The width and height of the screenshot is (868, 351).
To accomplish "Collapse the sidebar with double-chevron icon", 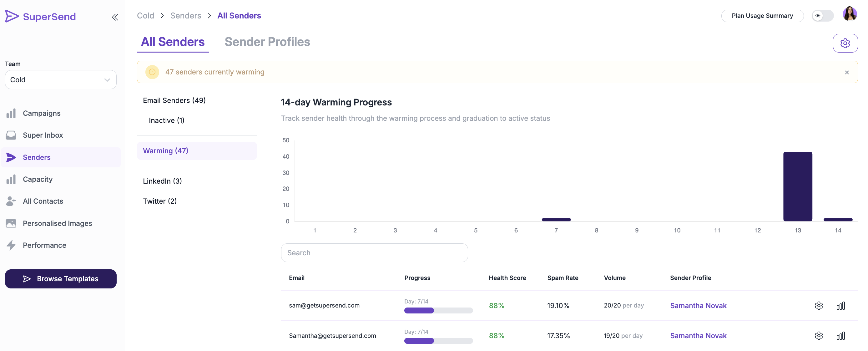I will pos(115,17).
